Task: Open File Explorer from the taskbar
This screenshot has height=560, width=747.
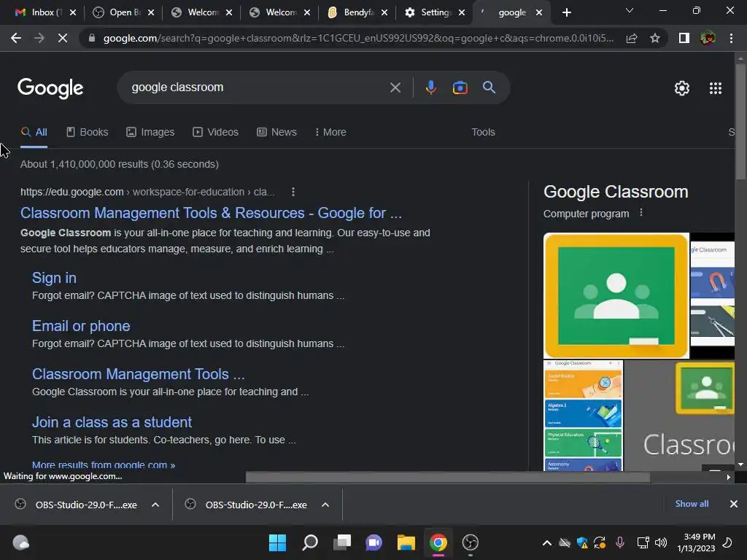Action: point(406,542)
